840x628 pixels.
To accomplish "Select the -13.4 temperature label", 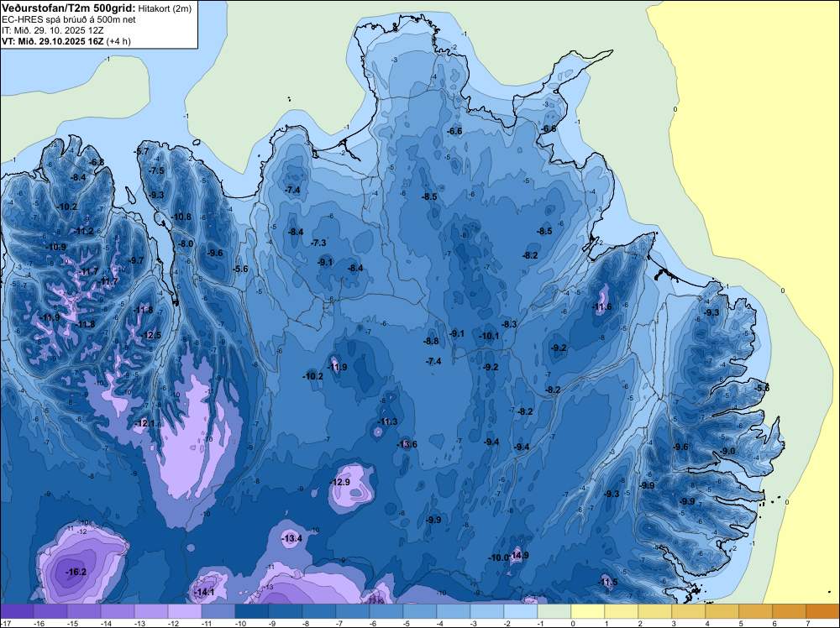I will point(292,538).
